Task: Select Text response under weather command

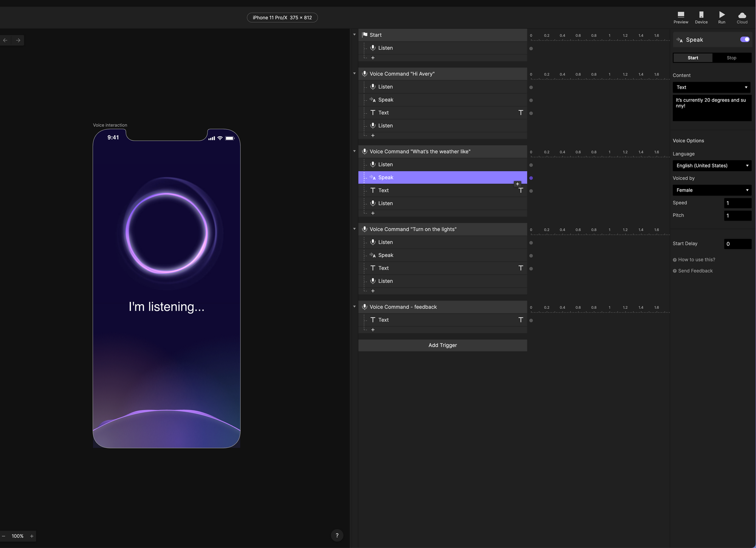Action: 443,190
